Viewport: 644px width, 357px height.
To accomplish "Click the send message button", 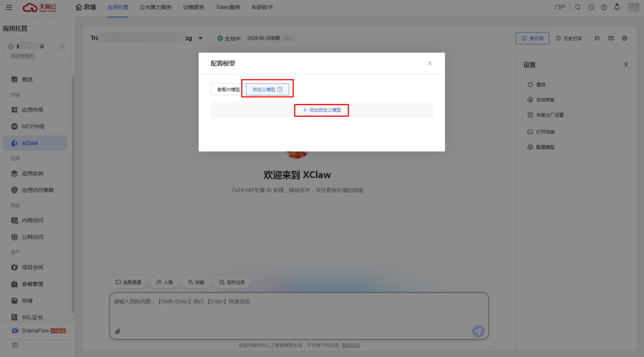I will [478, 331].
